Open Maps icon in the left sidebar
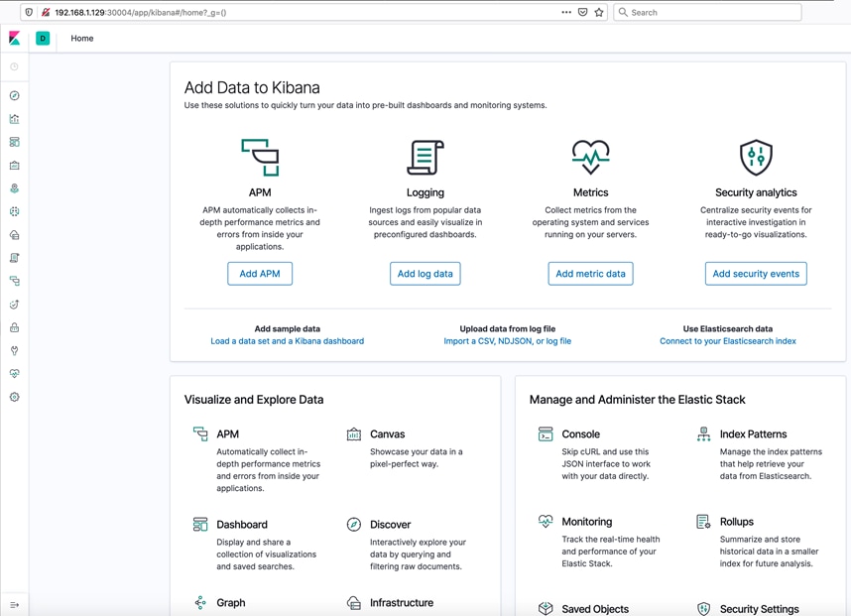 pyautogui.click(x=15, y=188)
